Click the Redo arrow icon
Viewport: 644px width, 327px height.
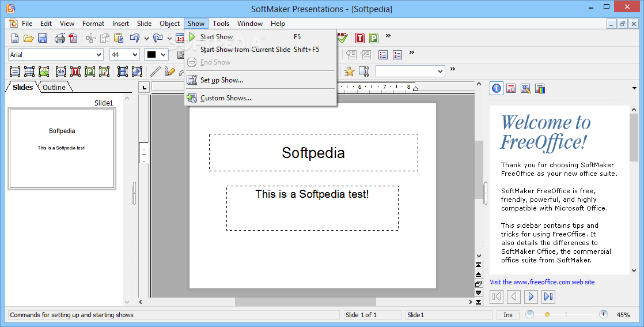(x=158, y=38)
